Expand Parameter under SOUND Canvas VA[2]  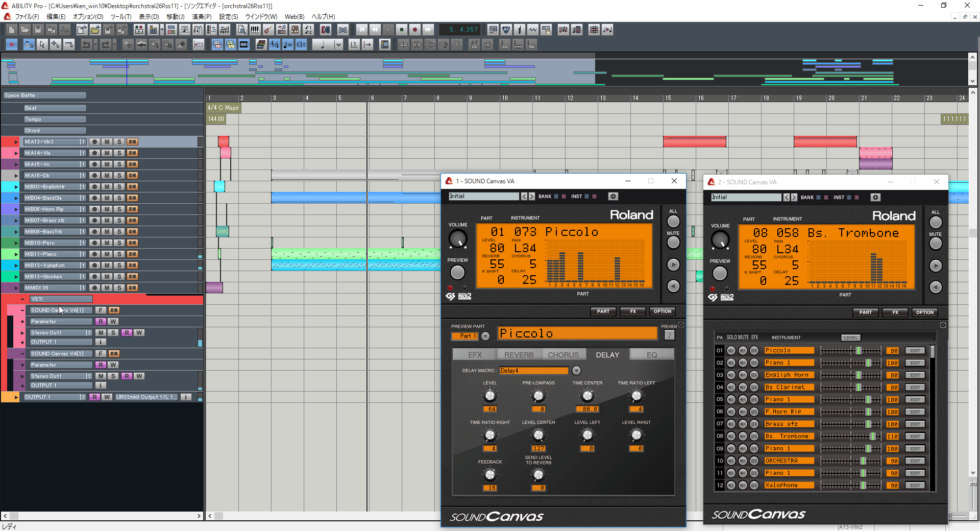(x=22, y=365)
